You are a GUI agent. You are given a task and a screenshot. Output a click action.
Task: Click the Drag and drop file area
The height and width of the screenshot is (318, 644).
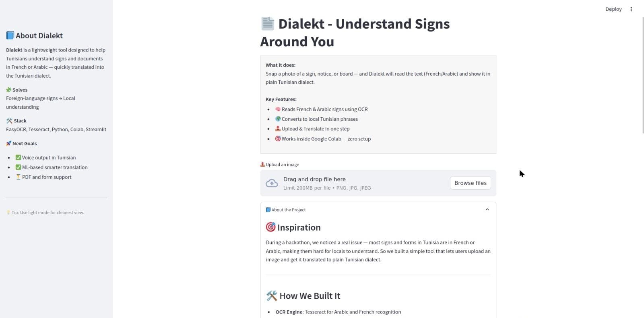tap(314, 183)
